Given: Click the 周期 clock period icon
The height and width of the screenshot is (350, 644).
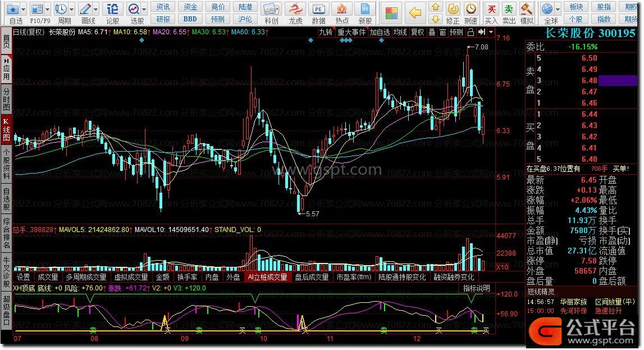Looking at the screenshot, I should point(61,9).
